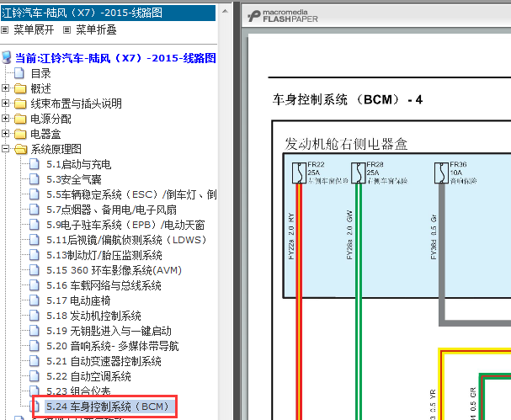Open 5.15 360 环车影像系统(AVM) diagram
511x420 pixels.
[114, 270]
